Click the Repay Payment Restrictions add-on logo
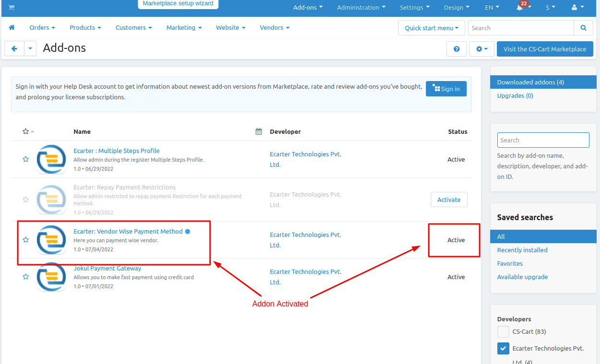This screenshot has height=364, width=600. click(x=51, y=200)
